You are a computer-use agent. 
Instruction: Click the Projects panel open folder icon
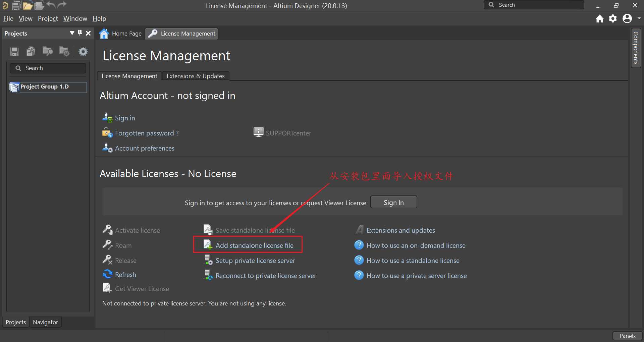(x=48, y=51)
